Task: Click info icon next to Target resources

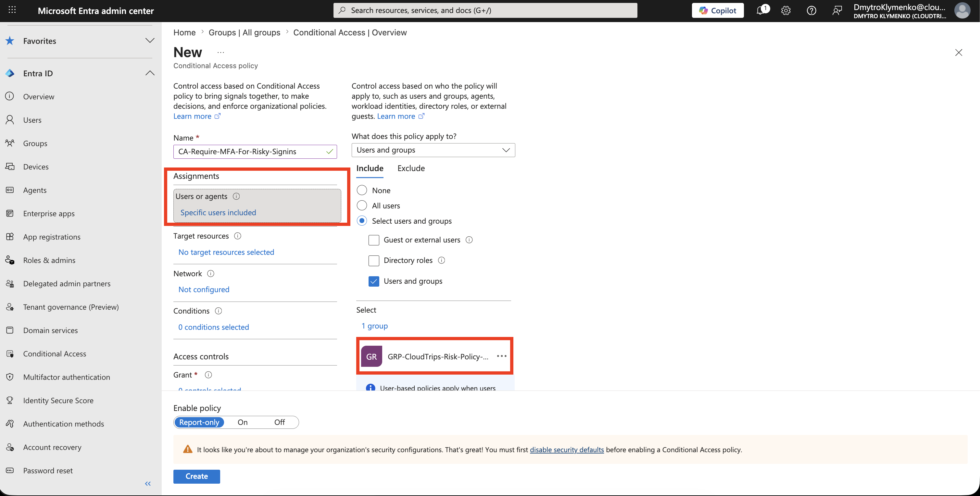Action: coord(238,236)
